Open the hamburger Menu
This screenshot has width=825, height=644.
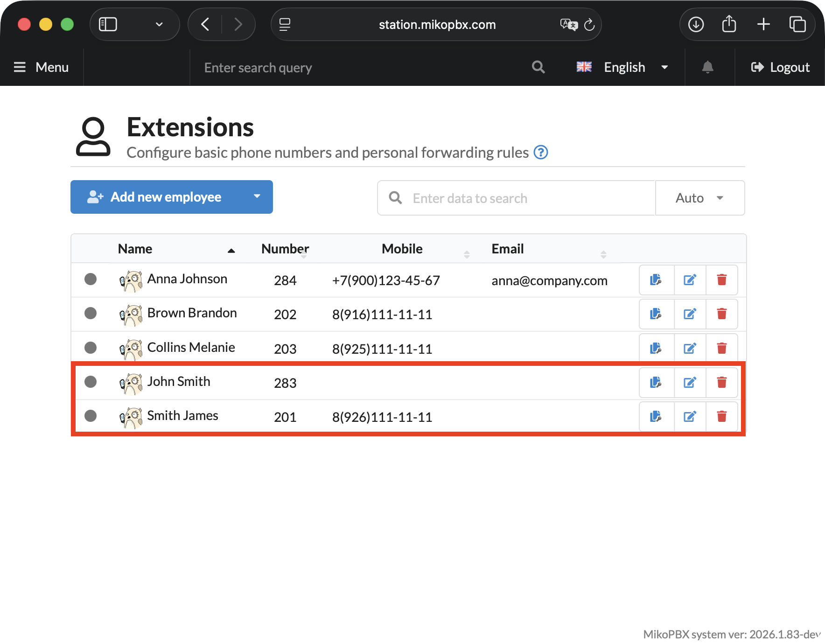(41, 68)
